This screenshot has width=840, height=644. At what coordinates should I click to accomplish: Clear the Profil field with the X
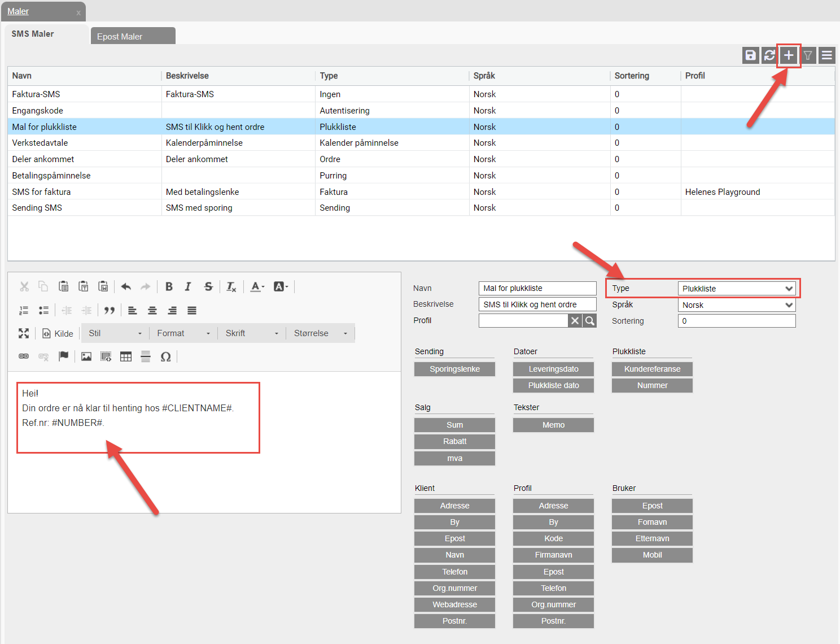click(575, 321)
